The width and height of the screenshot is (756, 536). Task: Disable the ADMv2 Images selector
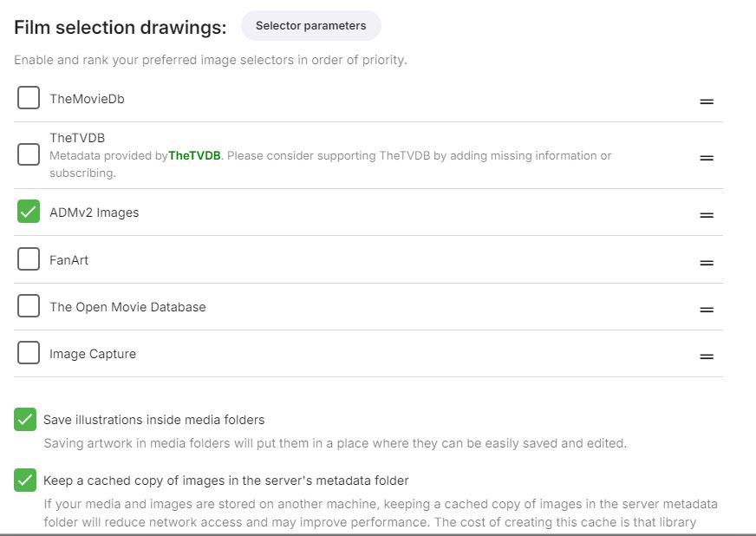29,212
